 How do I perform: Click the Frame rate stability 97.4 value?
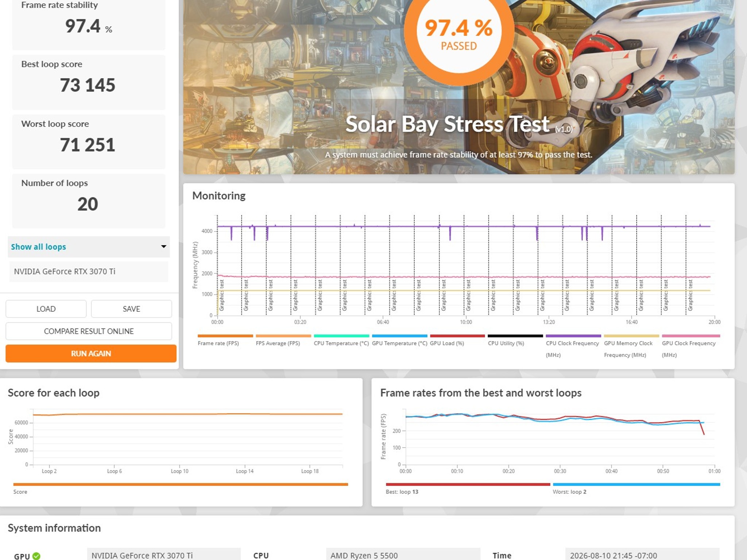(x=83, y=26)
